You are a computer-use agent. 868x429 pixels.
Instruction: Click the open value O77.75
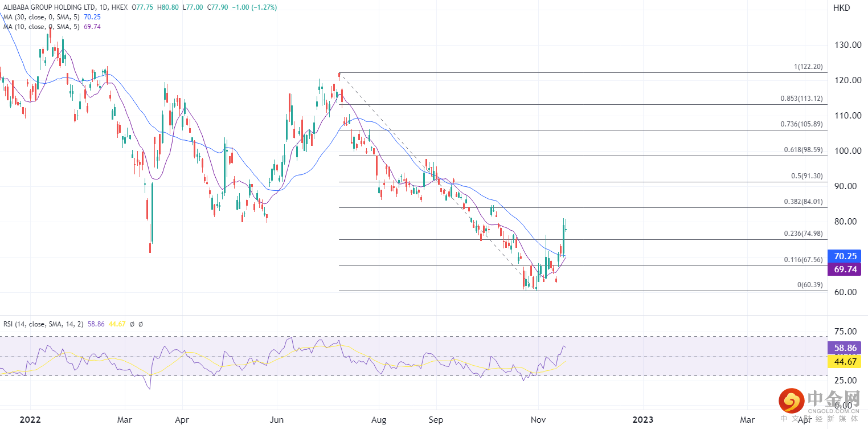(143, 8)
